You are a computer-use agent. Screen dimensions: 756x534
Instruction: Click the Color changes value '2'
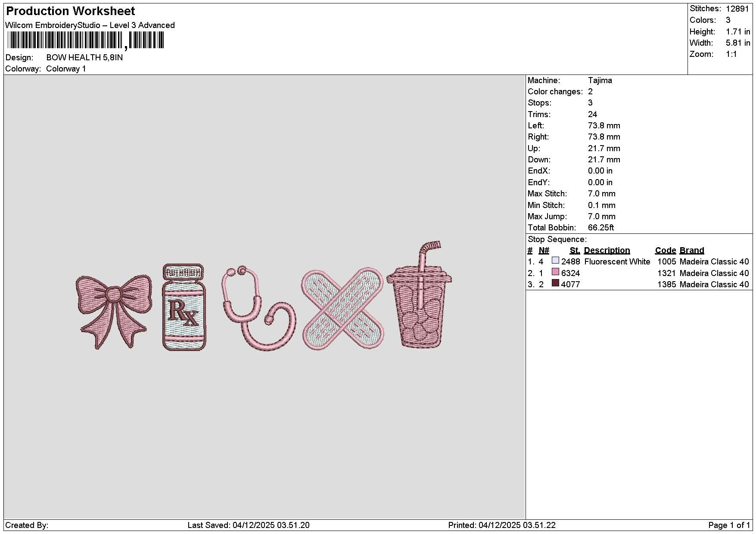pos(590,92)
